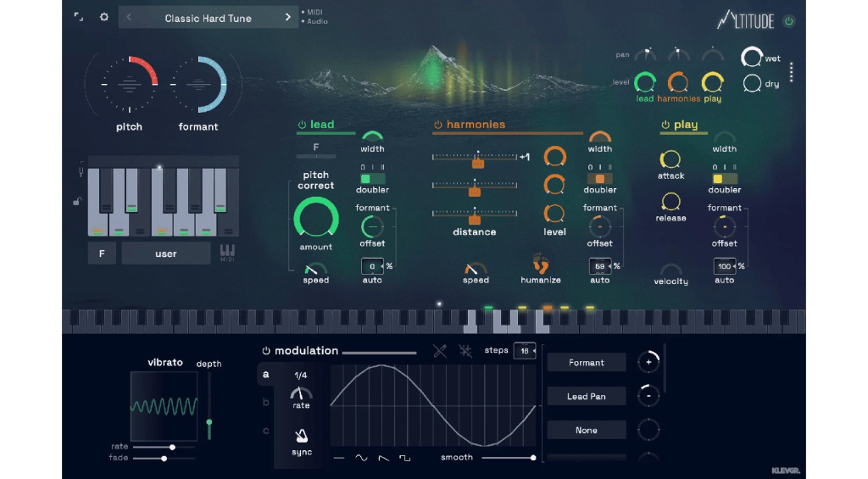Screen dimensions: 868x479
Task: Click the dry level knob
Action: (752, 83)
